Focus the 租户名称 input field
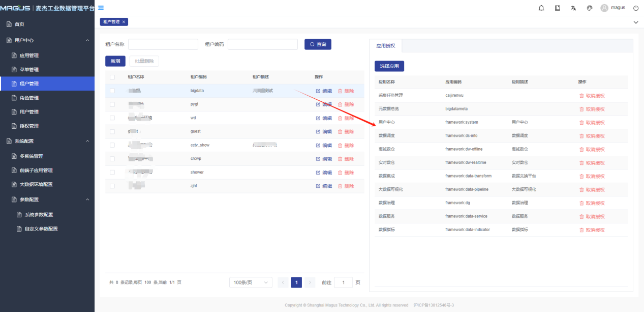Viewport: 644px width, 312px height. 163,44
